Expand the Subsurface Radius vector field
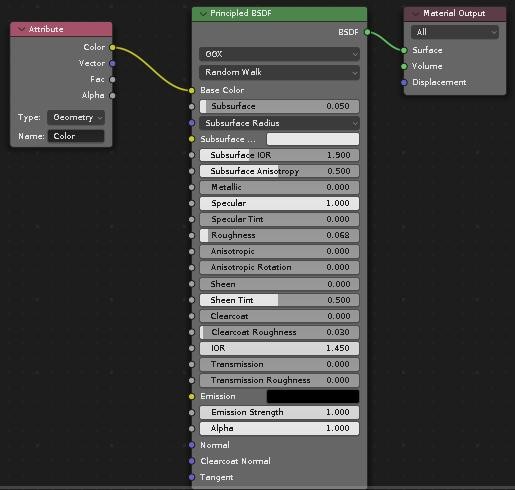The height and width of the screenshot is (490, 515). (x=279, y=123)
